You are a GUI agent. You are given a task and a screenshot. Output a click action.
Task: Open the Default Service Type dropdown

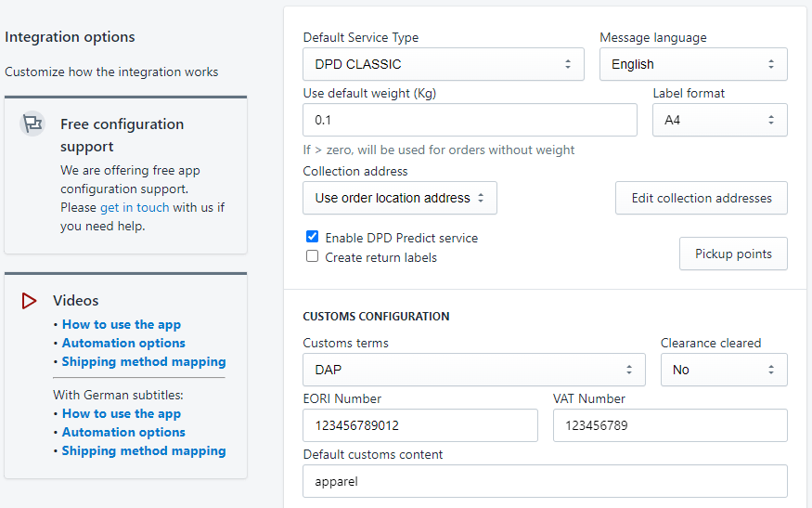click(x=444, y=64)
